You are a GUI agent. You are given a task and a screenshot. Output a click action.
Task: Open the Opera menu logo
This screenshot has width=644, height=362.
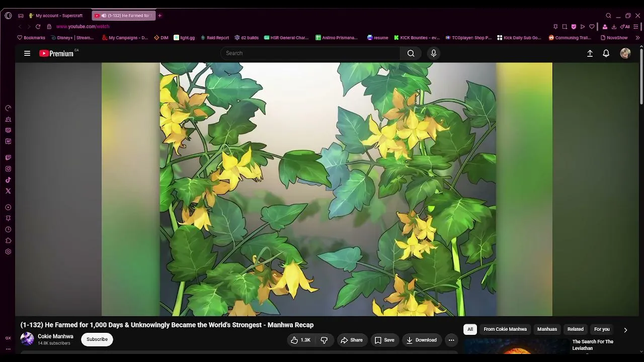(8, 16)
